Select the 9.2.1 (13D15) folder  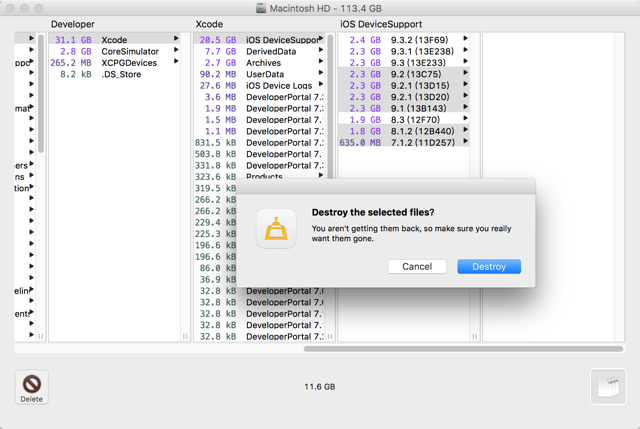point(404,85)
